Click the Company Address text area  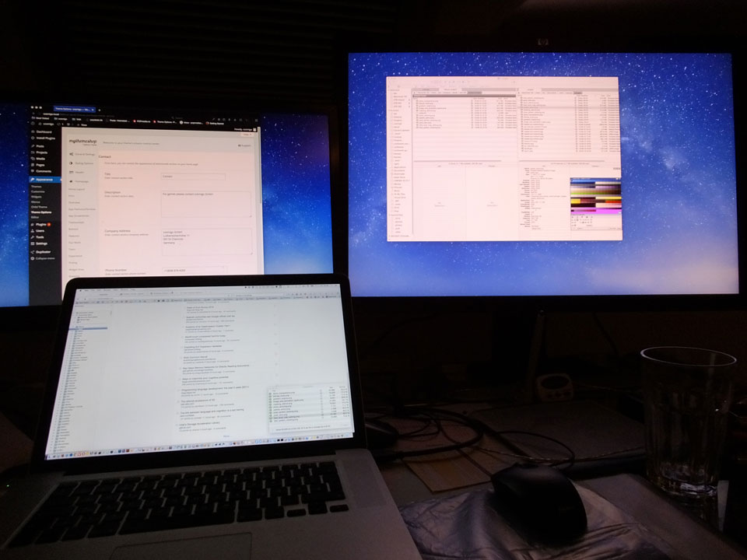tap(205, 240)
